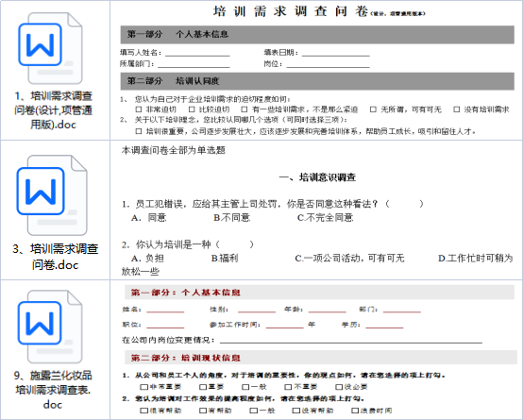Viewport: 523px width, 420px height.
Task: Select file name 1、培训需求调查问卷(设计,项管通用版).doc
Action: (x=54, y=110)
